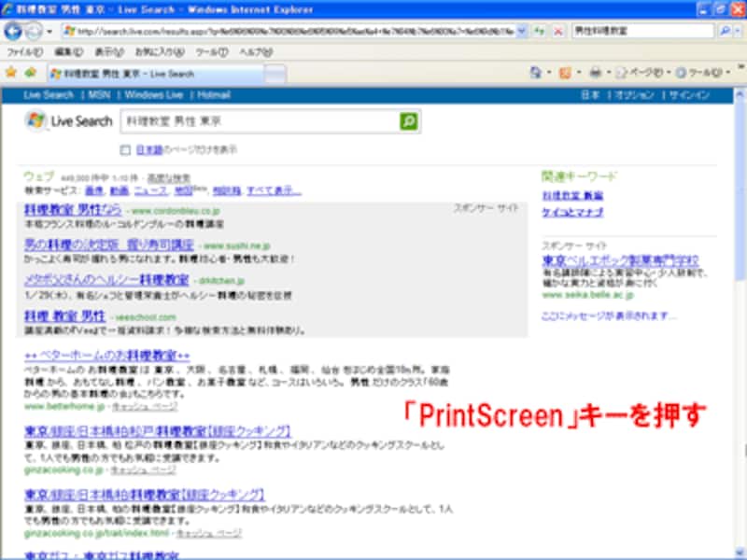The width and height of the screenshot is (747, 560).
Task: Click the browser toolbar search box
Action: click(x=643, y=32)
